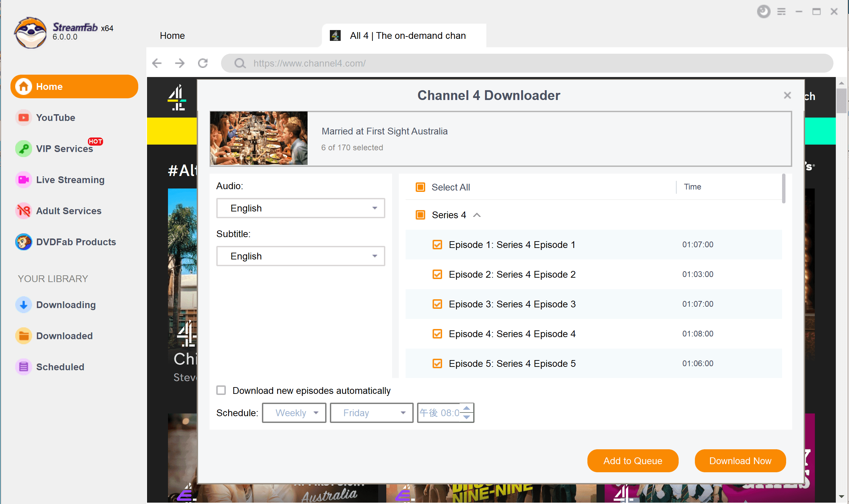Click the StreamFab home icon
The height and width of the screenshot is (504, 849).
(x=23, y=87)
